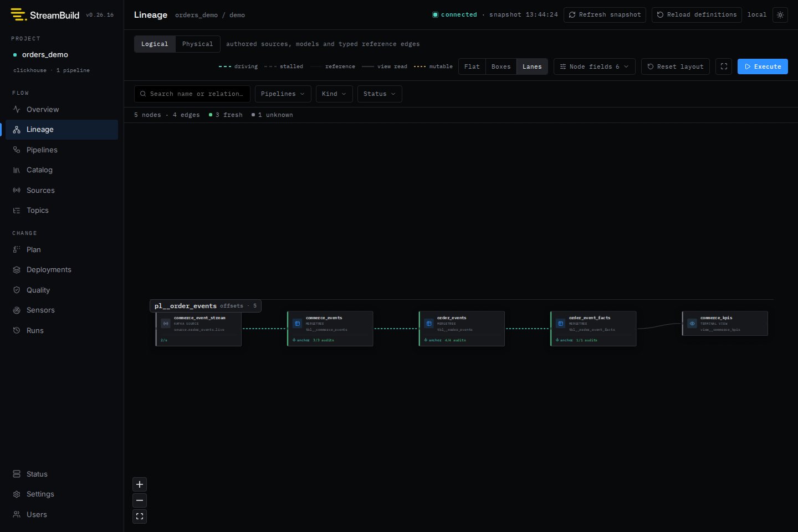Click the table icon on order_event_facts node
This screenshot has width=798, height=532.
pos(560,324)
